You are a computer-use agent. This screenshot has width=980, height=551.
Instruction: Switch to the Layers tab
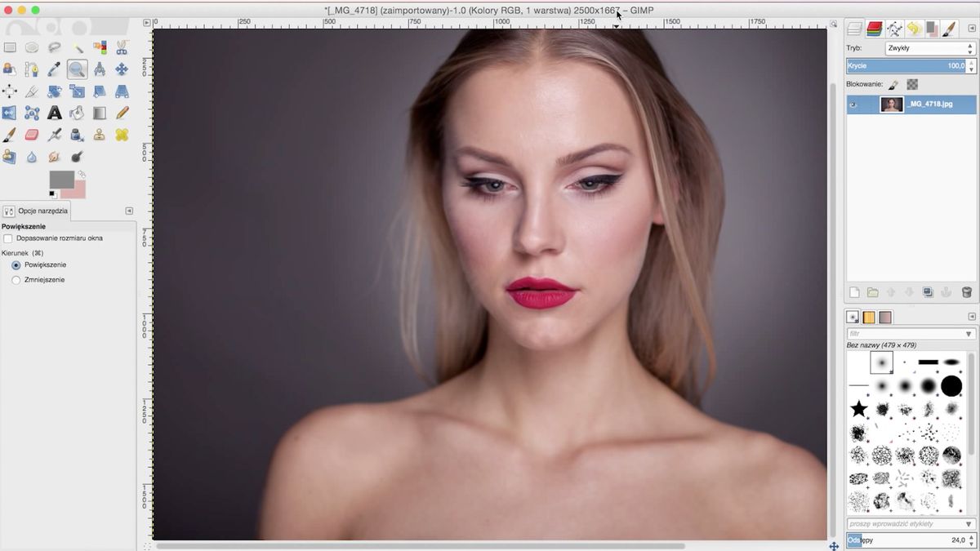pos(855,29)
